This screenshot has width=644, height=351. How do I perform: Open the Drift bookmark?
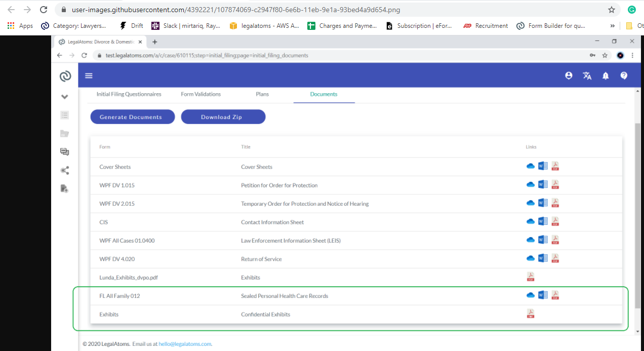pyautogui.click(x=131, y=26)
